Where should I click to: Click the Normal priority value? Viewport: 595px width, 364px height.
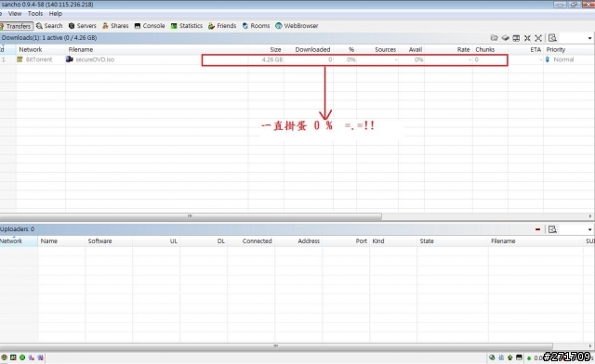(x=563, y=59)
